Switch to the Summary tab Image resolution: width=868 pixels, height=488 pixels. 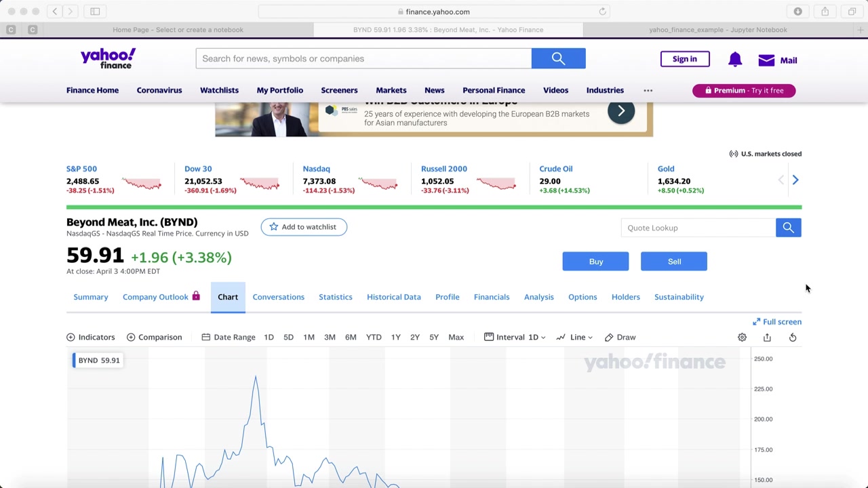pyautogui.click(x=91, y=297)
